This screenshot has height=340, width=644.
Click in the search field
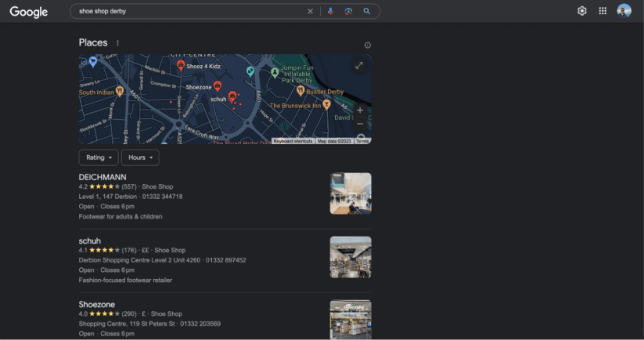click(188, 12)
